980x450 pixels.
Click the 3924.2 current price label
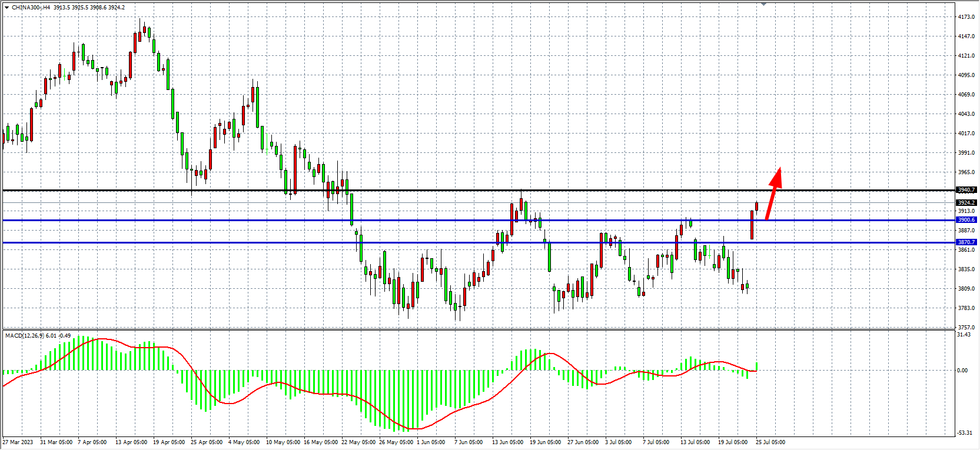click(x=965, y=203)
